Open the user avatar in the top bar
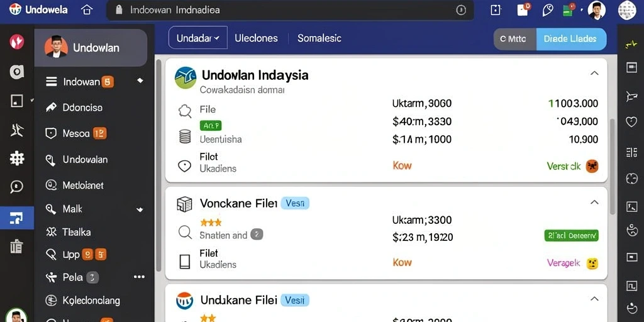 click(596, 10)
